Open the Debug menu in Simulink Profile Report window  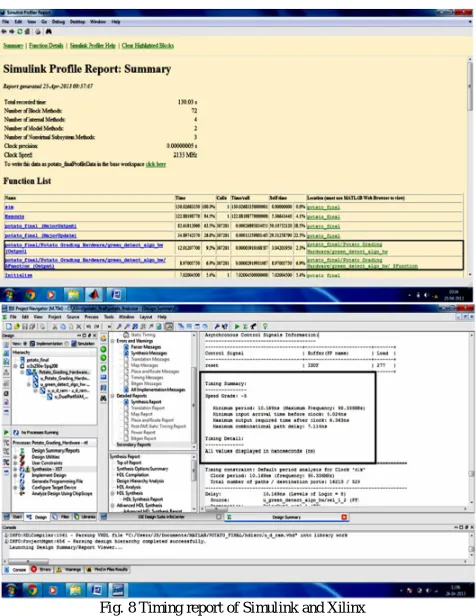point(58,22)
